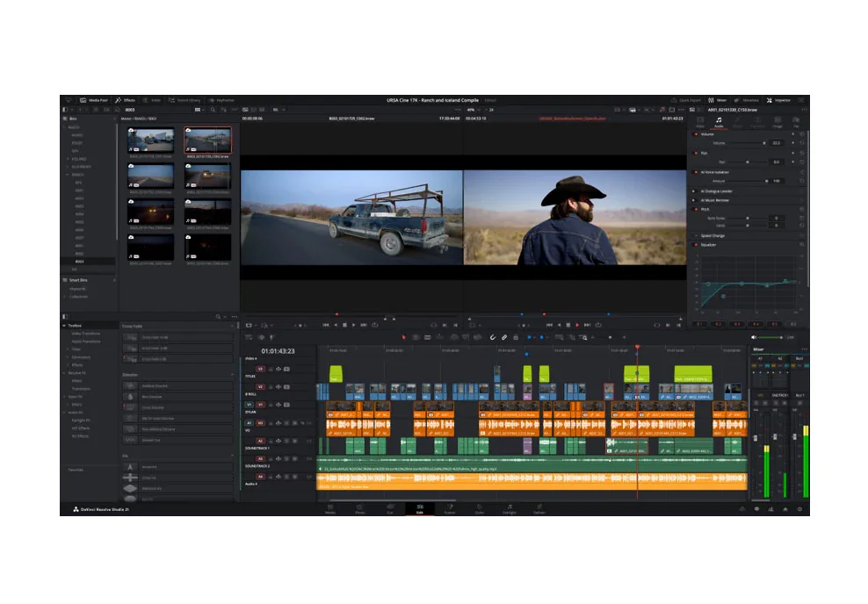Toggle the Pan section enable dot
The image size is (868, 604).
coord(696,154)
